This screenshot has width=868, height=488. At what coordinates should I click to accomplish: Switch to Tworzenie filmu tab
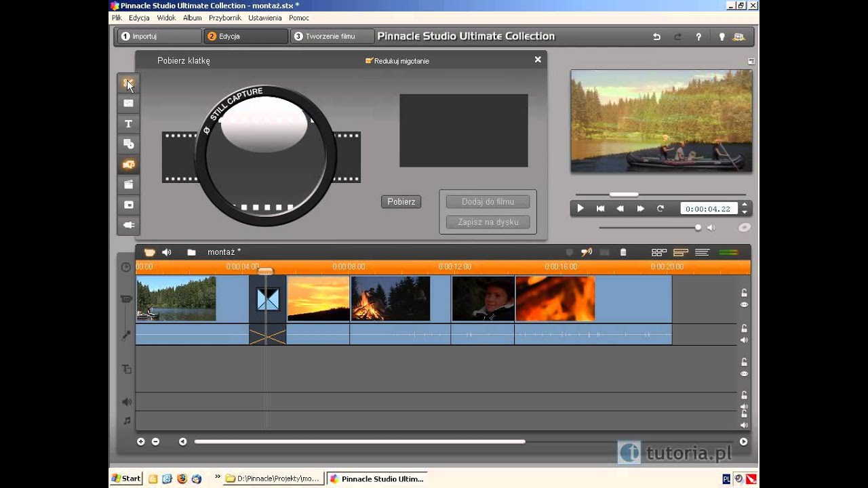[332, 37]
